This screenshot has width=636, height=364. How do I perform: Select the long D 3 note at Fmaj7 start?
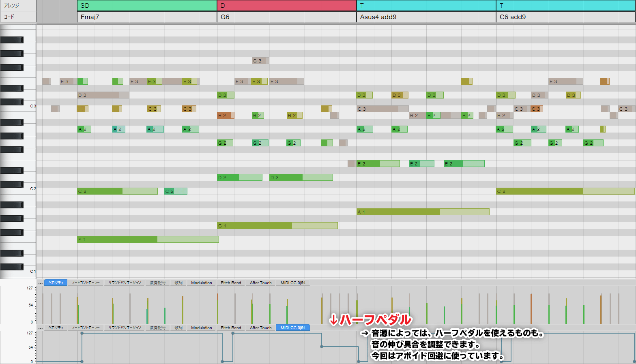103,95
